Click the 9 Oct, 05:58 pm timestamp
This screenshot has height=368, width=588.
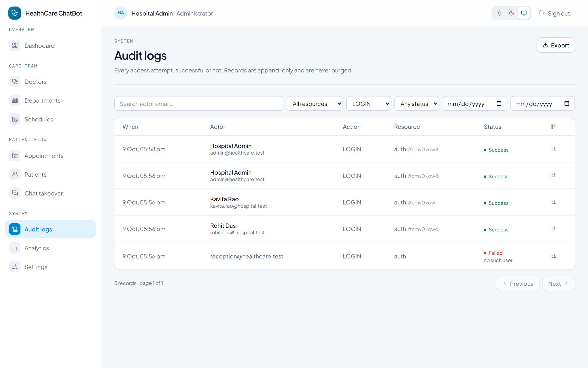pyautogui.click(x=144, y=149)
